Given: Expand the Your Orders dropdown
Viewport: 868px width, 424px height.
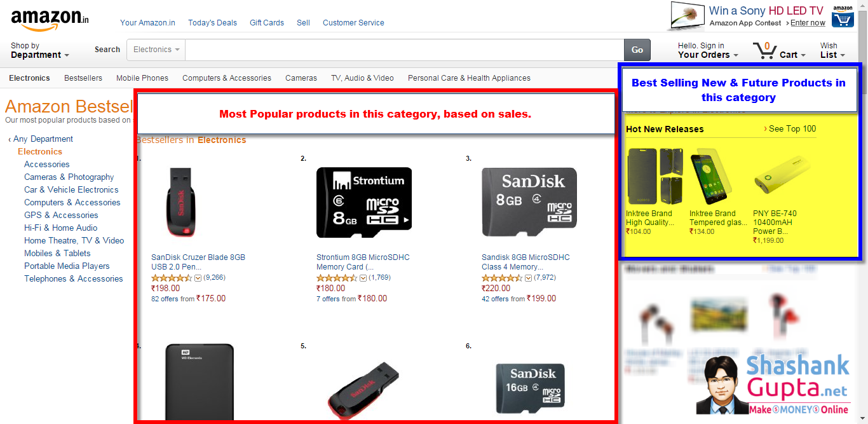Looking at the screenshot, I should (708, 50).
